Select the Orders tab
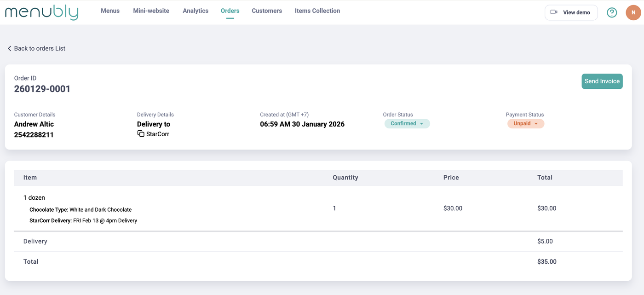The image size is (644, 295). (x=230, y=11)
